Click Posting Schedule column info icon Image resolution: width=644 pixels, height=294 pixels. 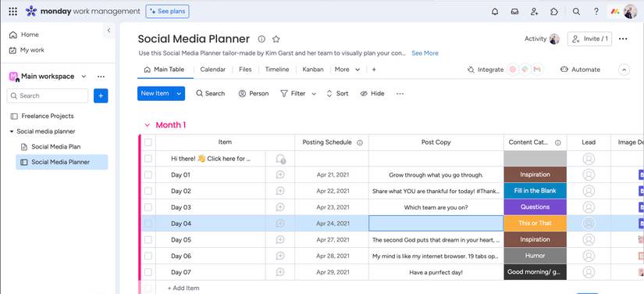pyautogui.click(x=360, y=142)
